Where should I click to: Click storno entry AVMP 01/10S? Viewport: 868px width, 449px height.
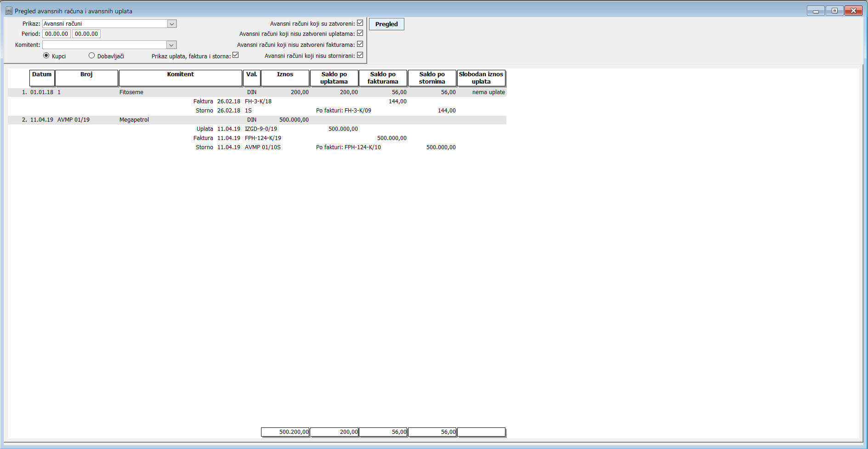point(263,147)
